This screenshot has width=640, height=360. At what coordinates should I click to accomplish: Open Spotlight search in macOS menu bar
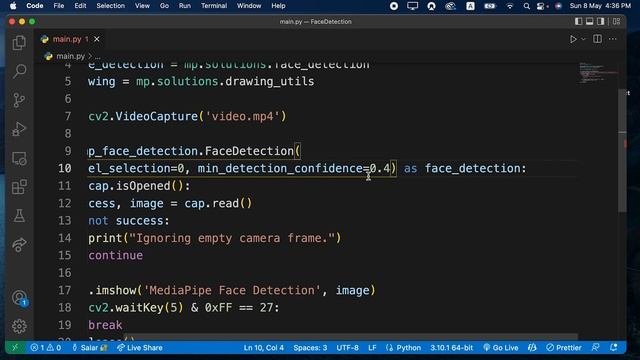pos(527,6)
